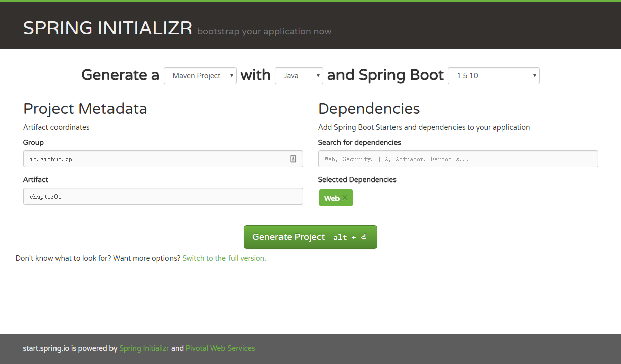Open the Spring Initializr footer link
Screen dimensions: 621x364
(x=144, y=348)
